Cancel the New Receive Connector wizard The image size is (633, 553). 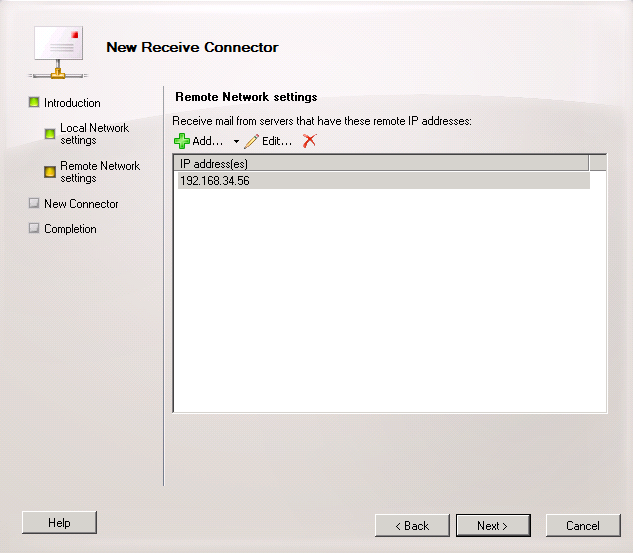(583, 526)
